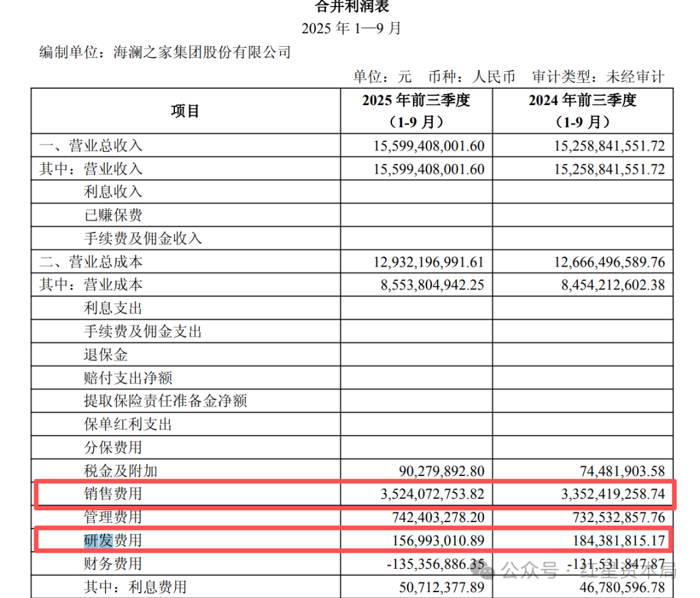Click the 税金及附加 row label
Image resolution: width=700 pixels, height=598 pixels.
(121, 471)
